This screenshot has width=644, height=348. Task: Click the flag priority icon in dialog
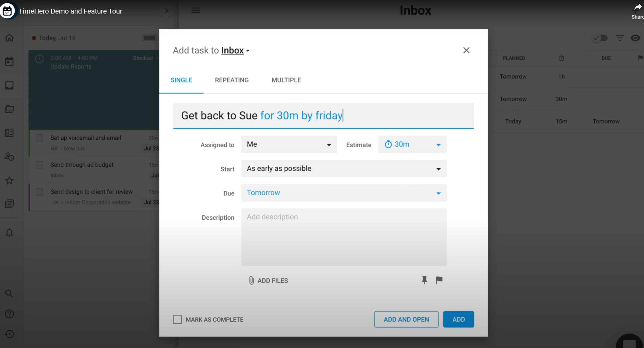click(x=439, y=280)
